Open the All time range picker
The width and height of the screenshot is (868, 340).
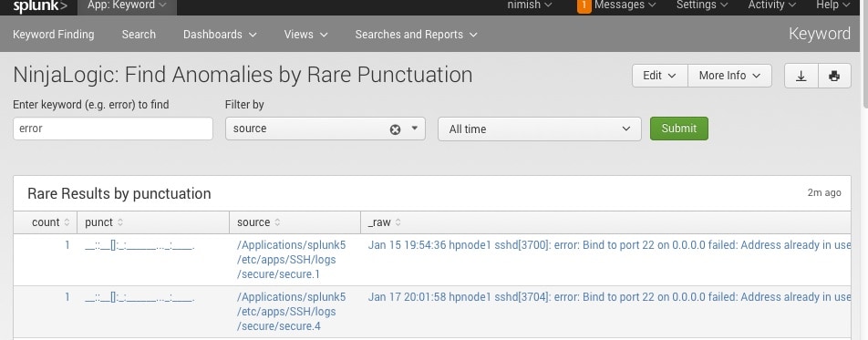pyautogui.click(x=539, y=129)
